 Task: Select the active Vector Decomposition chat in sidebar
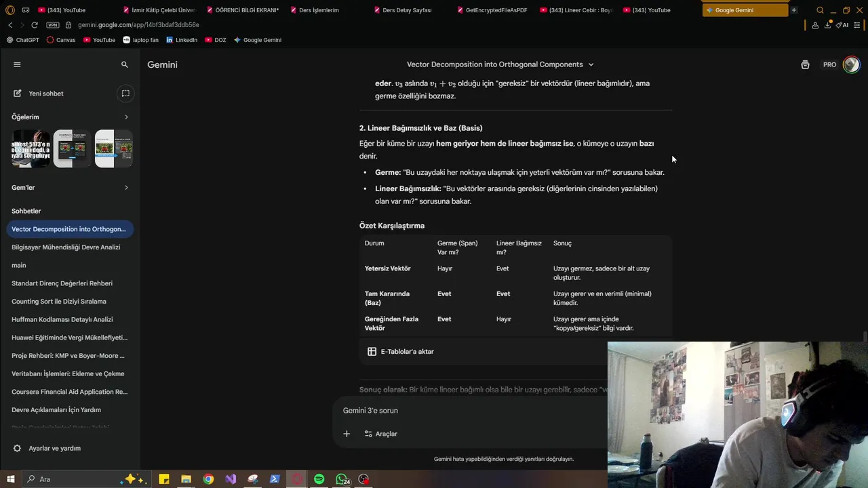(70, 229)
